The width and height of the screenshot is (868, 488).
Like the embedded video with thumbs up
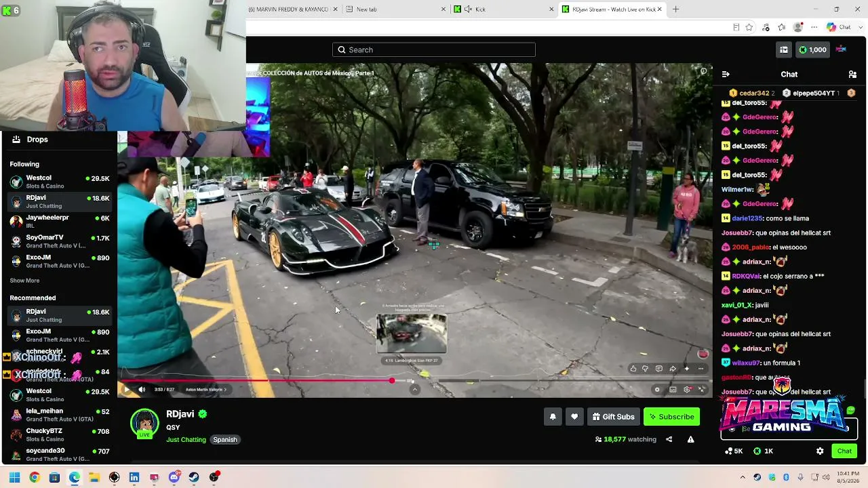[633, 369]
